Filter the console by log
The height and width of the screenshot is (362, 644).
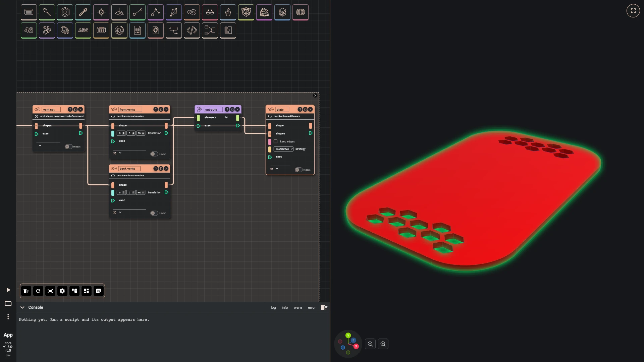click(273, 307)
